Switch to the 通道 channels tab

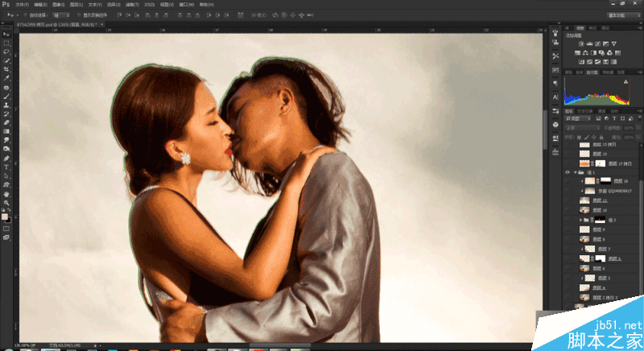click(601, 111)
